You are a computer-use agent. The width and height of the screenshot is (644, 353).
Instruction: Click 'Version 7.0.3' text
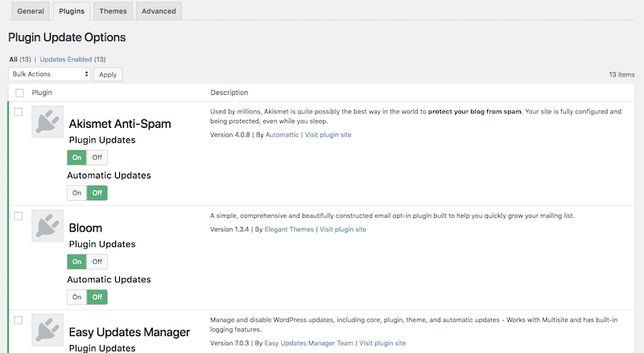point(229,343)
